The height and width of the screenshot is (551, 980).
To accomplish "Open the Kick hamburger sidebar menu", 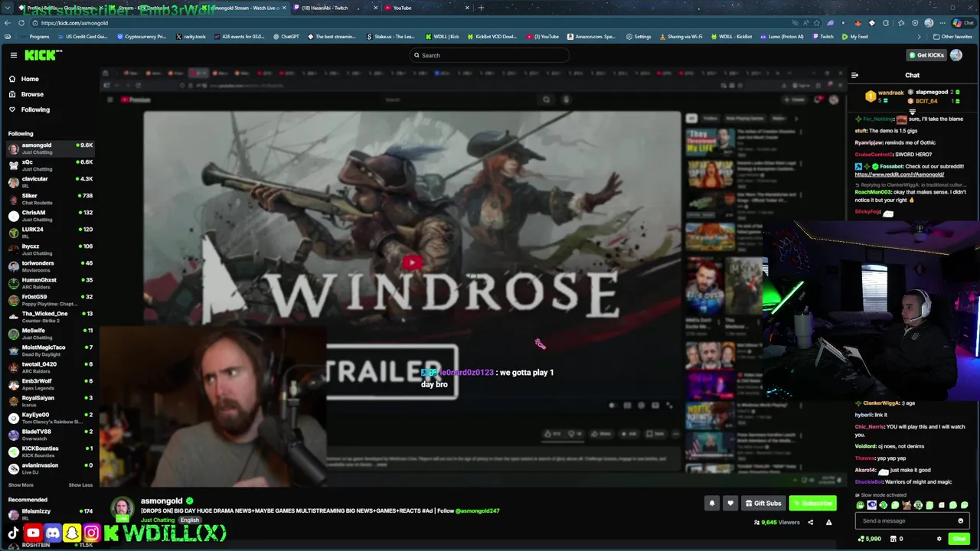I will coord(14,55).
